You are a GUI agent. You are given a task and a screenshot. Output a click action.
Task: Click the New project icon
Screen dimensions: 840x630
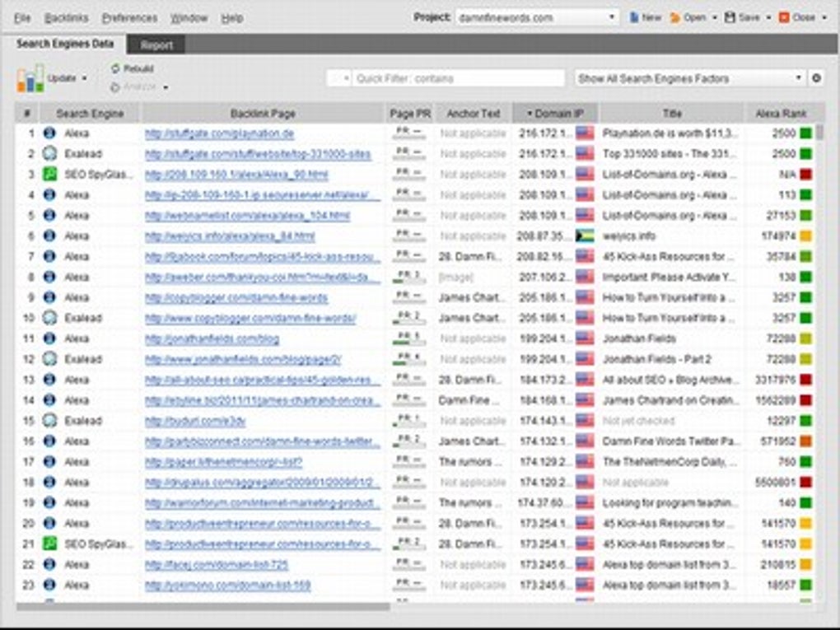click(x=634, y=17)
